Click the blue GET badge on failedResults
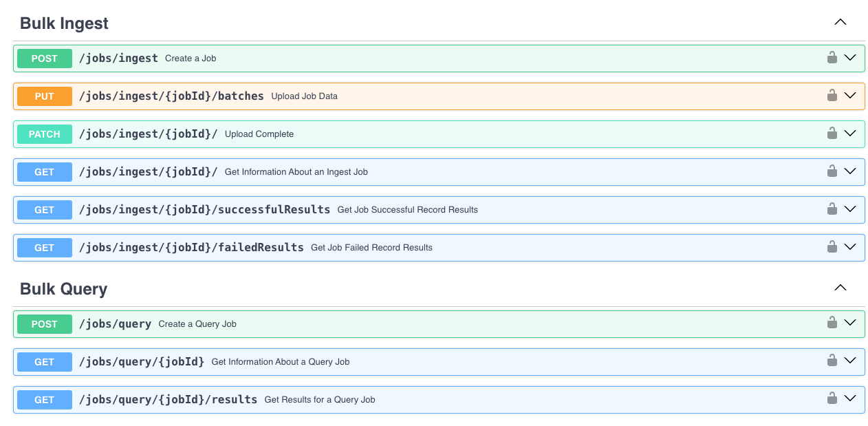The height and width of the screenshot is (426, 868). pos(44,247)
